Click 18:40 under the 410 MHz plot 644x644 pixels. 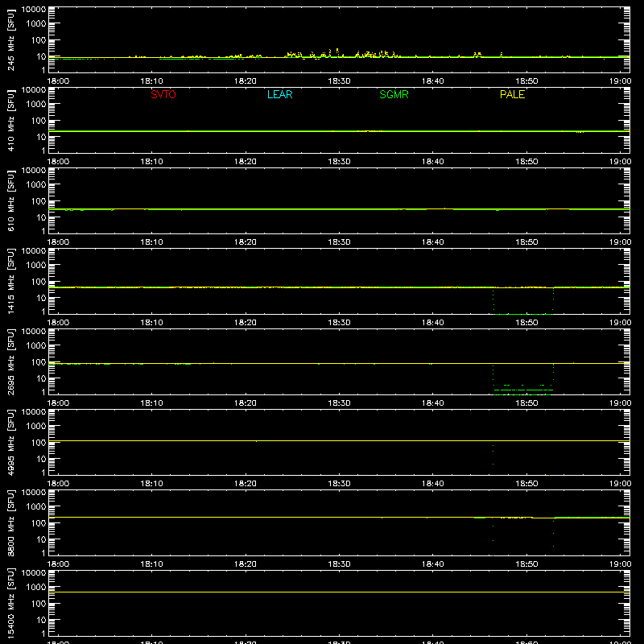coord(433,162)
